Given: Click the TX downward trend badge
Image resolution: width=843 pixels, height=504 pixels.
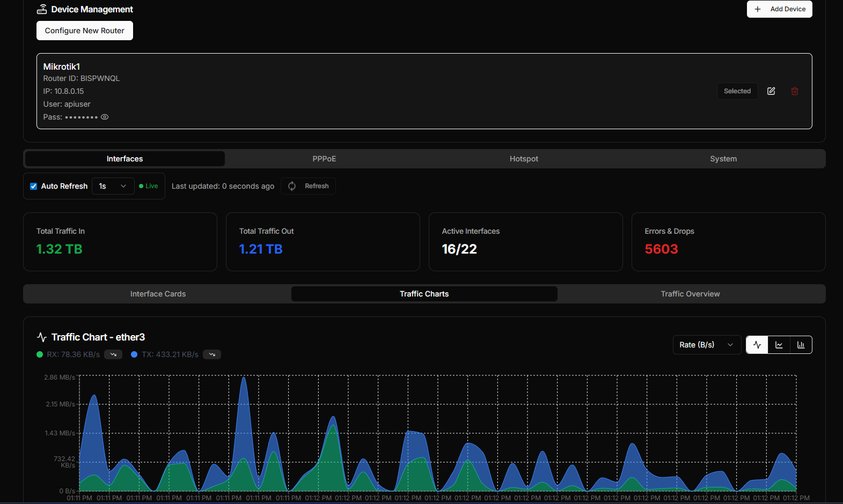Looking at the screenshot, I should coord(212,354).
